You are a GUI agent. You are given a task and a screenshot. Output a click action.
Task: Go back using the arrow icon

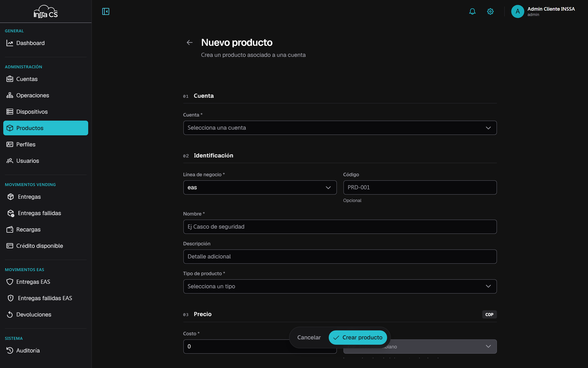(x=189, y=43)
